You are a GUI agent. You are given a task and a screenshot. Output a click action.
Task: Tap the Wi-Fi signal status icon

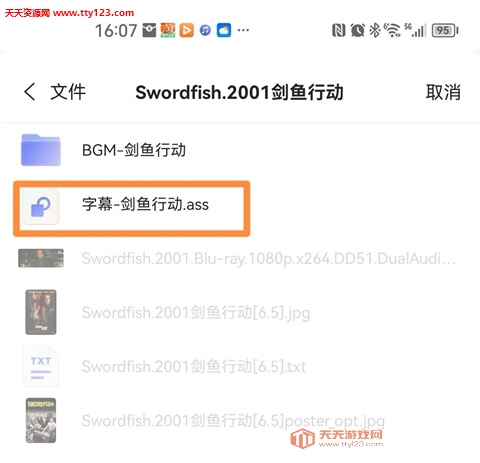393,30
